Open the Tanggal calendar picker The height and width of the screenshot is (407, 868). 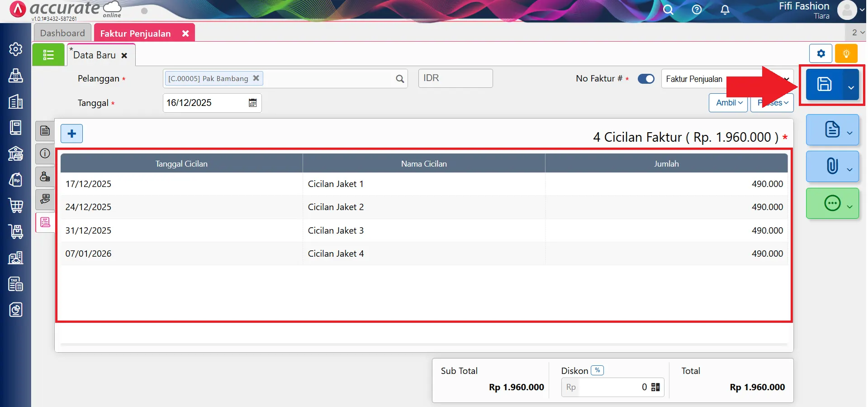pyautogui.click(x=252, y=103)
